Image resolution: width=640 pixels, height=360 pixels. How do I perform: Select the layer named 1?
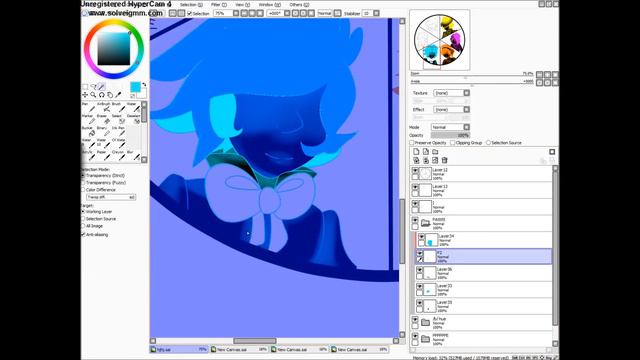pyautogui.click(x=482, y=207)
